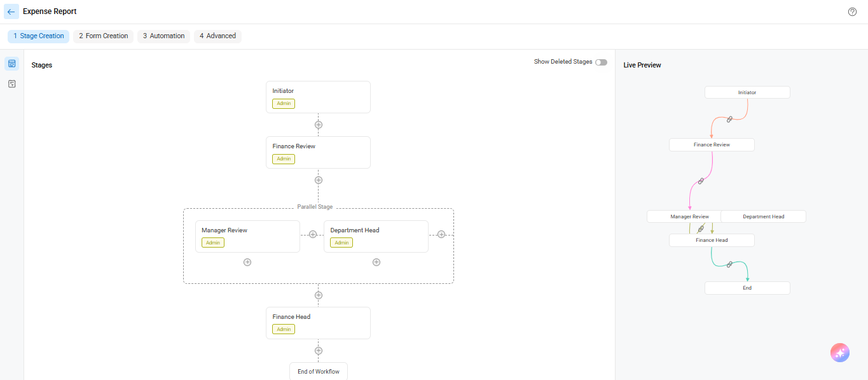
Task: Click the End of Workflow box
Action: pyautogui.click(x=319, y=372)
